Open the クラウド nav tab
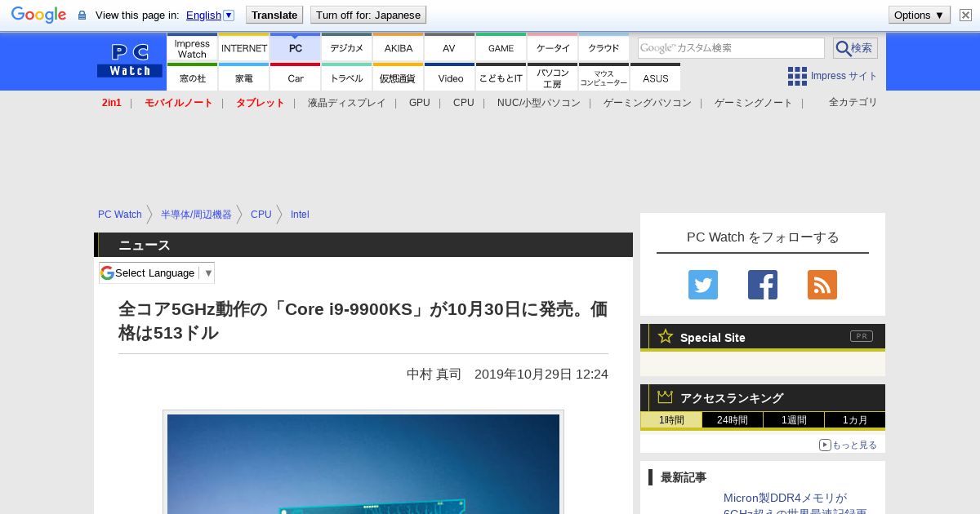 pos(604,48)
